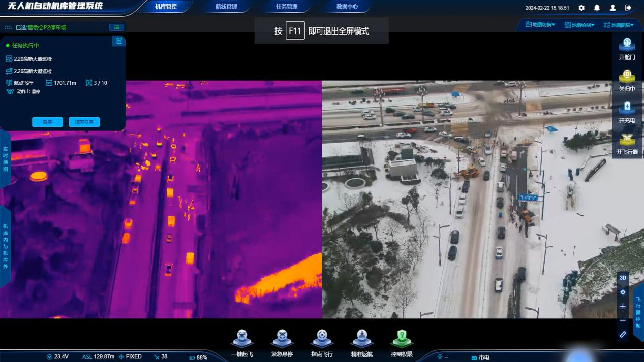Open the 控制权限 control permission icon
The image size is (644, 362).
pos(402,339)
